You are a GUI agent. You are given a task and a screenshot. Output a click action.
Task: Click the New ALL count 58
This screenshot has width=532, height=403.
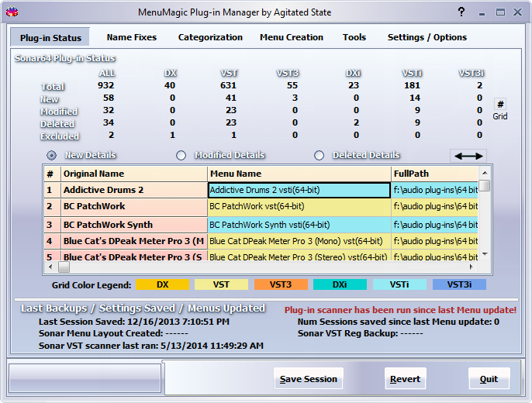(x=109, y=98)
